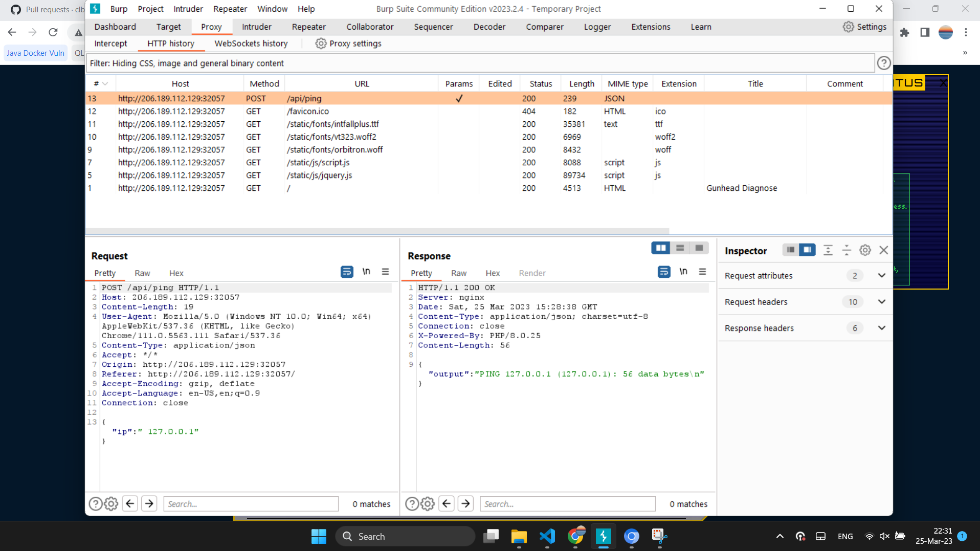Toggle Inspector to left-docked layout
This screenshot has width=980, height=551.
790,250
